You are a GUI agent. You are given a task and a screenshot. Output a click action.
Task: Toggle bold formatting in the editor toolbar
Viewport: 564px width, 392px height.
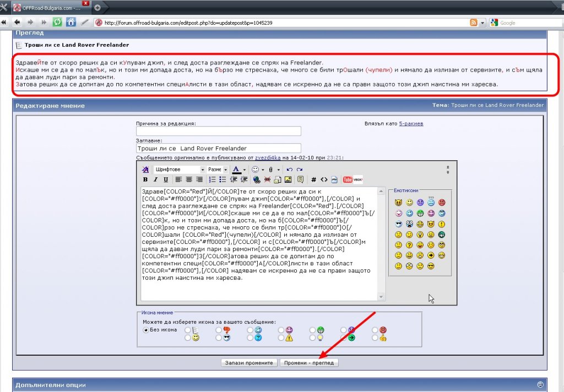145,179
